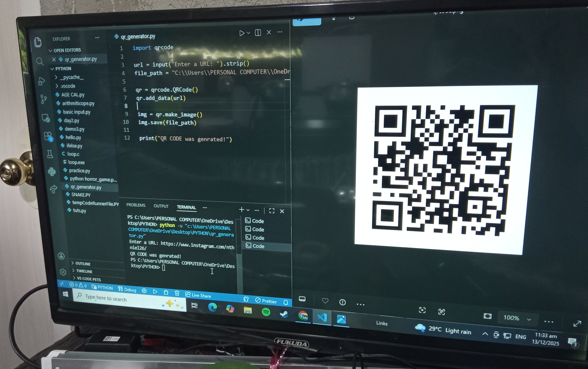Open the Testing flask icon
Screen dimensions: 588x369
(x=50, y=154)
